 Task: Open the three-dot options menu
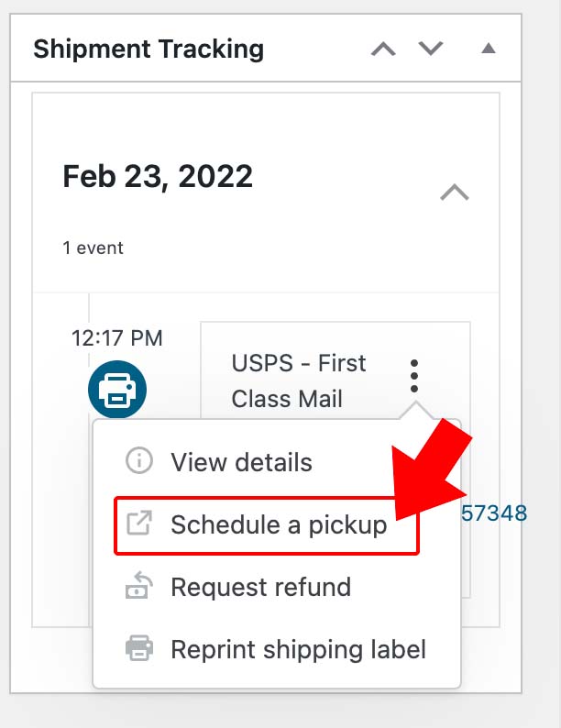[x=414, y=376]
